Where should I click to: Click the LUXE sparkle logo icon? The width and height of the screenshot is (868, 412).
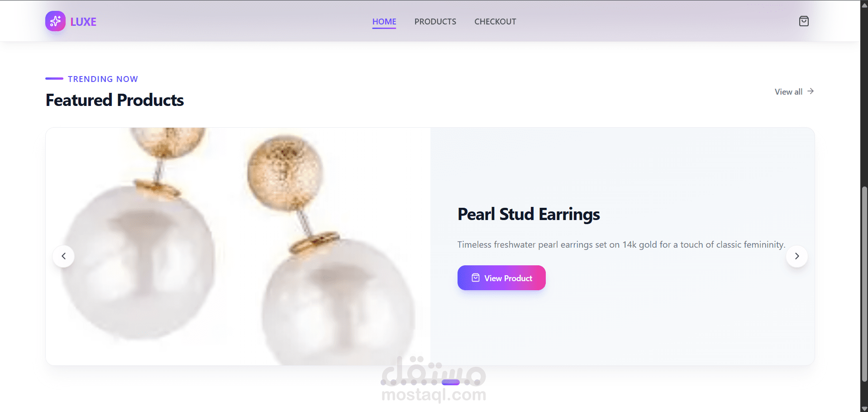pyautogui.click(x=55, y=21)
